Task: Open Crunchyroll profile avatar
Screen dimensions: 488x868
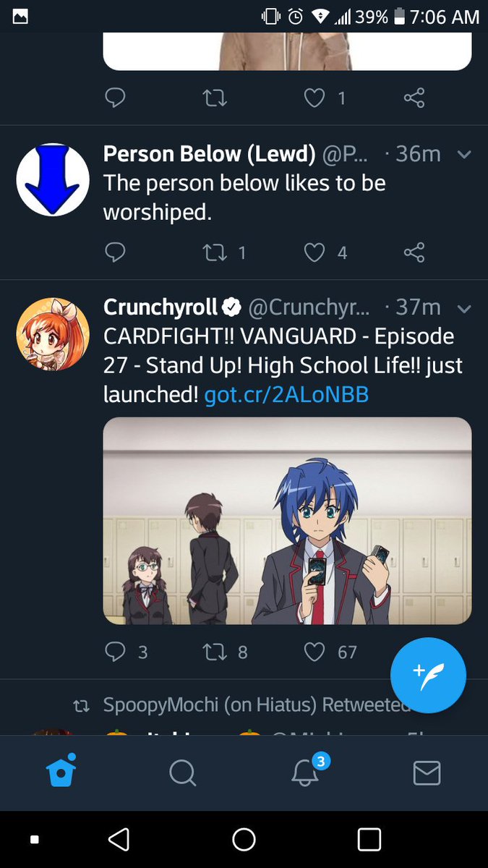Action: tap(53, 334)
